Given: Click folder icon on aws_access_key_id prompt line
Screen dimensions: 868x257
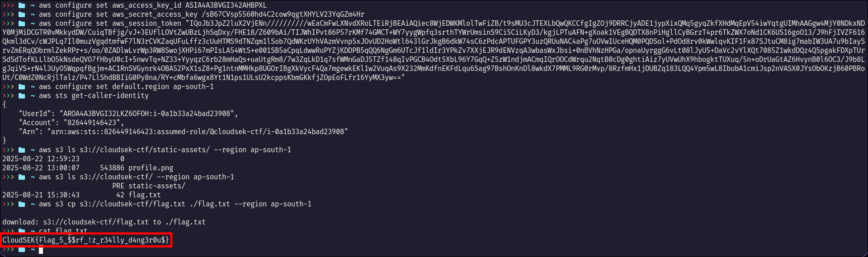Looking at the screenshot, I should pyautogui.click(x=22, y=5).
